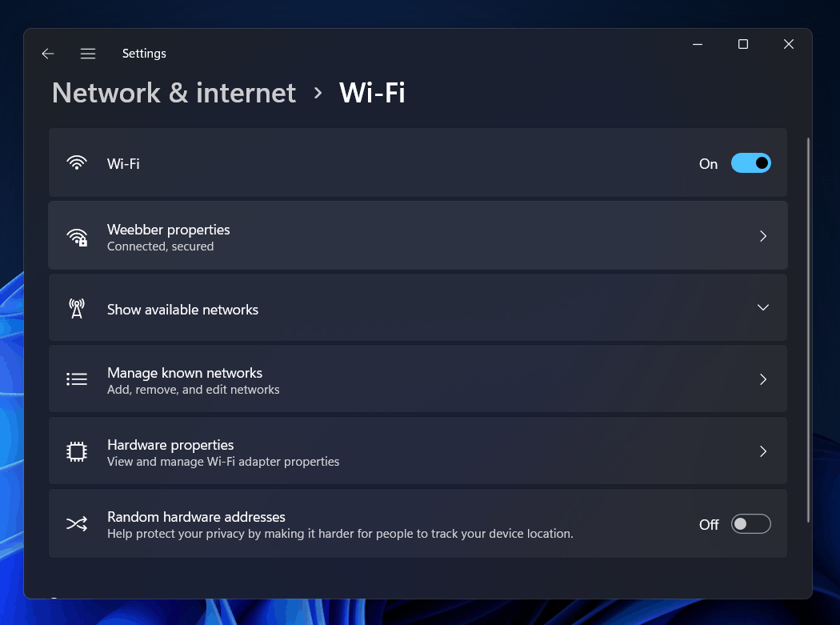
Task: Click the vertical scrollbar of the settings page
Action: click(808, 328)
